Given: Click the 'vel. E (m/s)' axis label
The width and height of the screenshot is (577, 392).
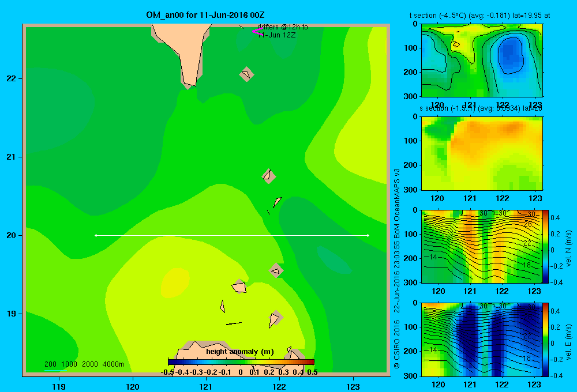Looking at the screenshot, I should coord(568,342).
